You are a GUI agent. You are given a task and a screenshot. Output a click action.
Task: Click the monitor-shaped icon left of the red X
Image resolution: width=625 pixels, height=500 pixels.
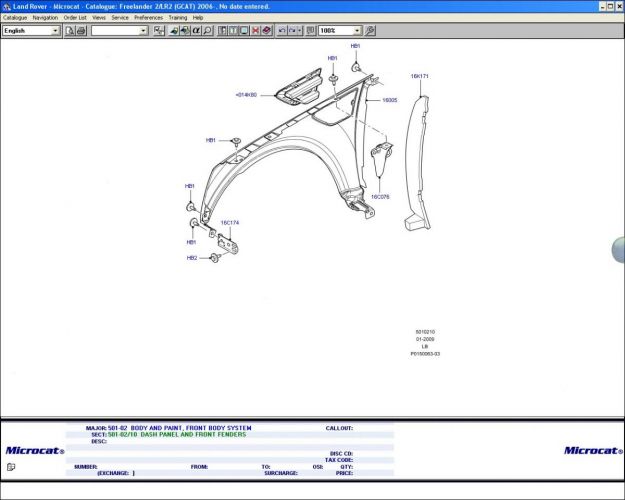[244, 31]
